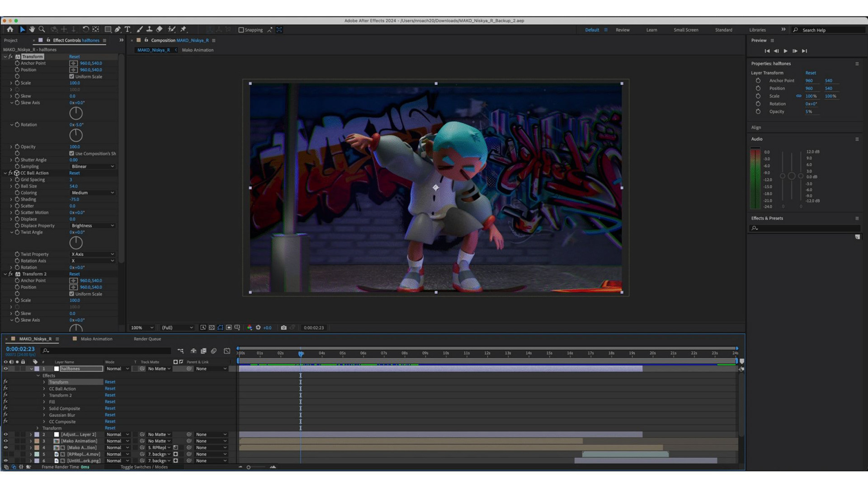Screen dimensions: 868x488
Task: Click show channel color icon in viewer
Action: coord(250,328)
